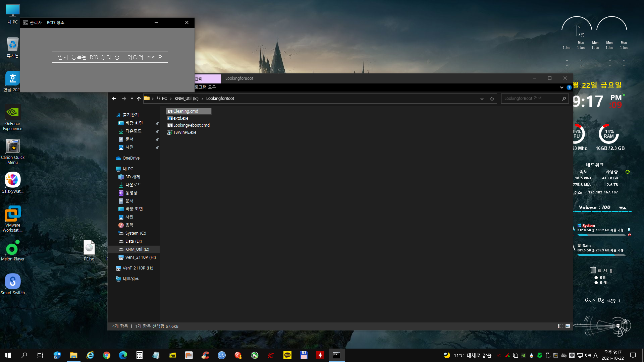Switch to the command prompt taskbar button
This screenshot has height=362, width=644.
tap(336, 355)
